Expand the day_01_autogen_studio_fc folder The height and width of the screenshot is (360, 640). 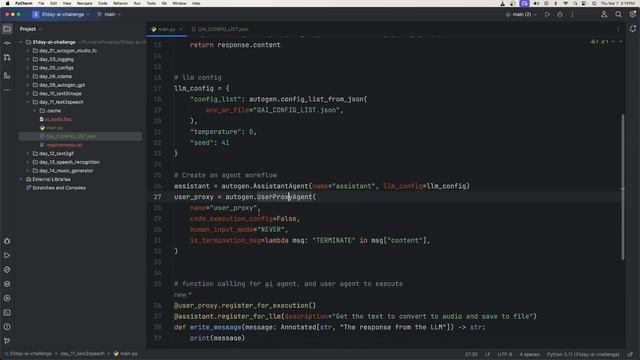28,51
